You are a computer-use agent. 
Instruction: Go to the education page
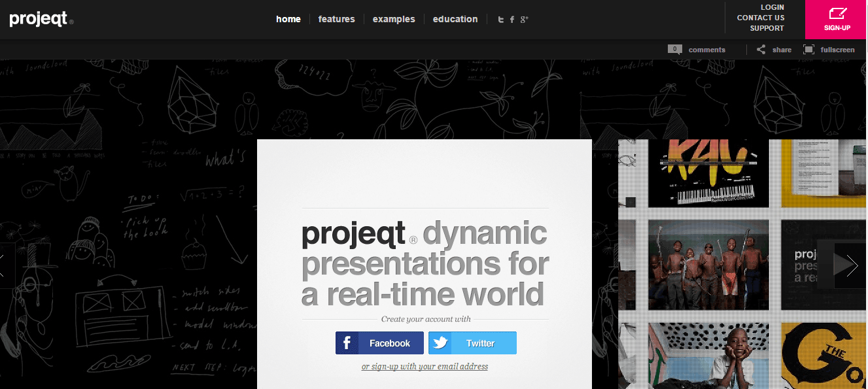pos(455,19)
